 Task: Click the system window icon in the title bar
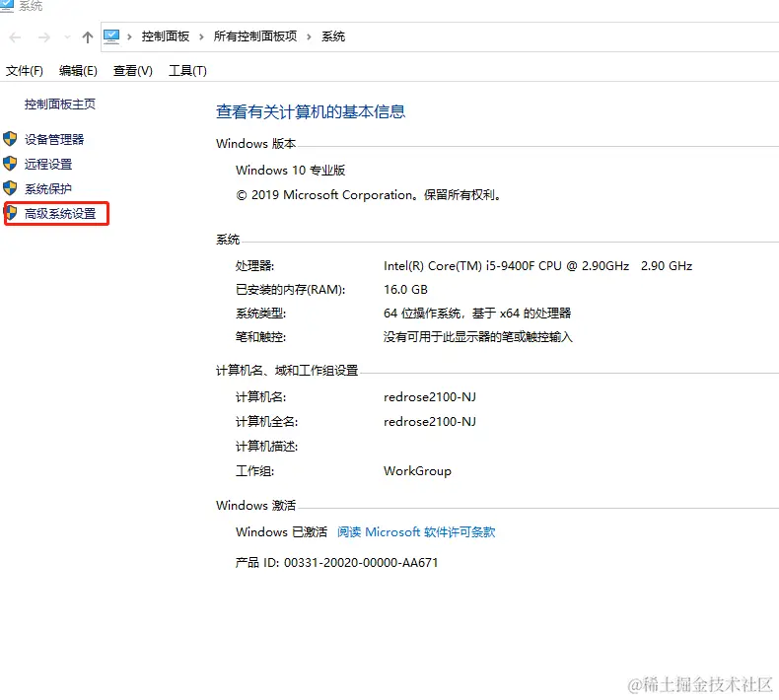pyautogui.click(x=7, y=5)
